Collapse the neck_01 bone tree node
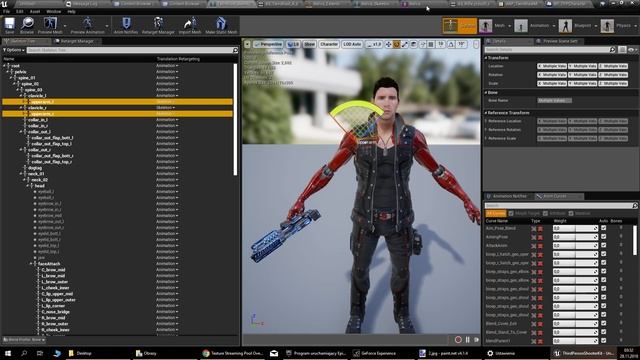 21,173
